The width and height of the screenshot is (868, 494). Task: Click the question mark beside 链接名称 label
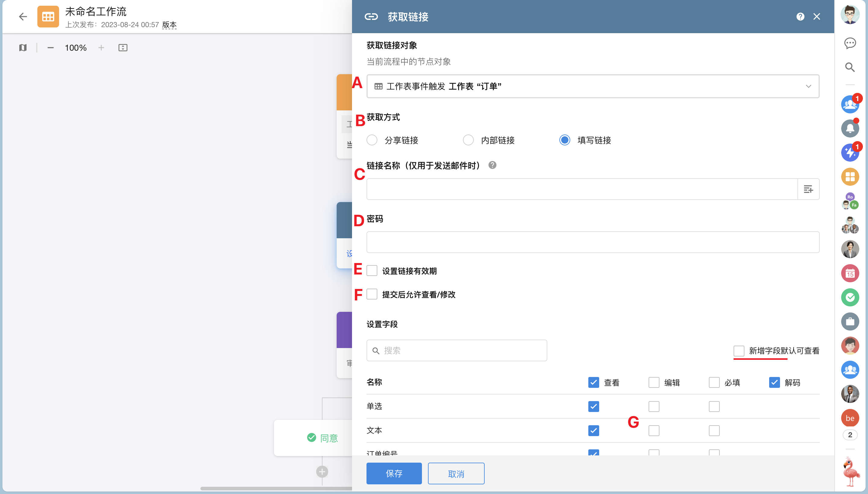pos(492,165)
